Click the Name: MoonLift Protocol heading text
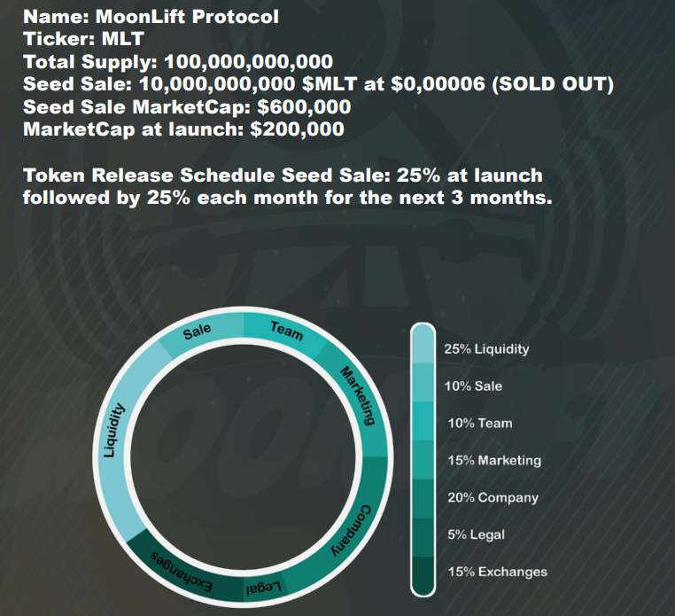The width and height of the screenshot is (675, 616). [x=151, y=17]
